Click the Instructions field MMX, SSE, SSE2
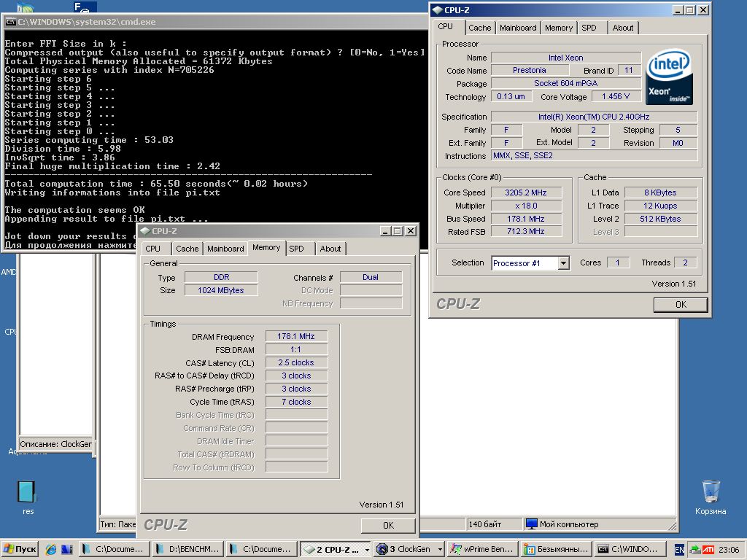Image resolution: width=747 pixels, height=560 pixels. (594, 156)
